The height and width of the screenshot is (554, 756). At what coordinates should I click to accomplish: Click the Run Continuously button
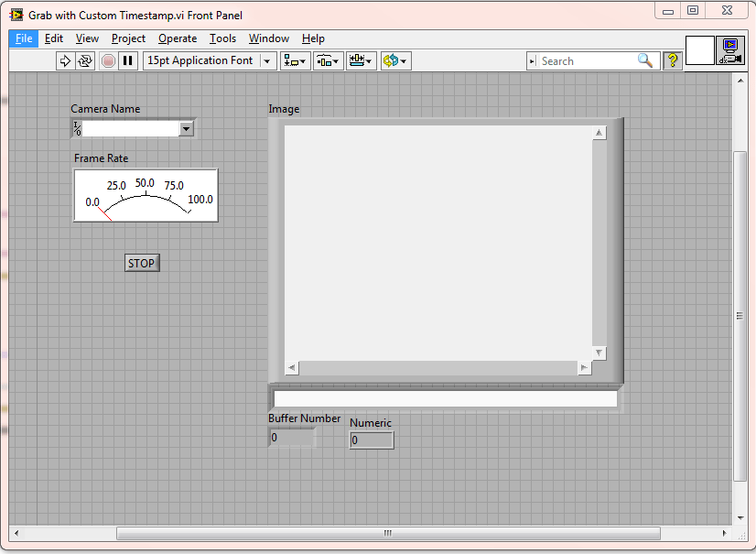pos(85,60)
